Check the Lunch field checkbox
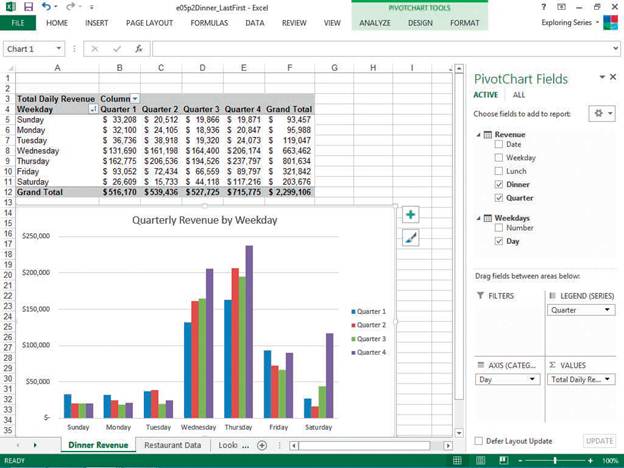The width and height of the screenshot is (624, 468). coord(499,171)
